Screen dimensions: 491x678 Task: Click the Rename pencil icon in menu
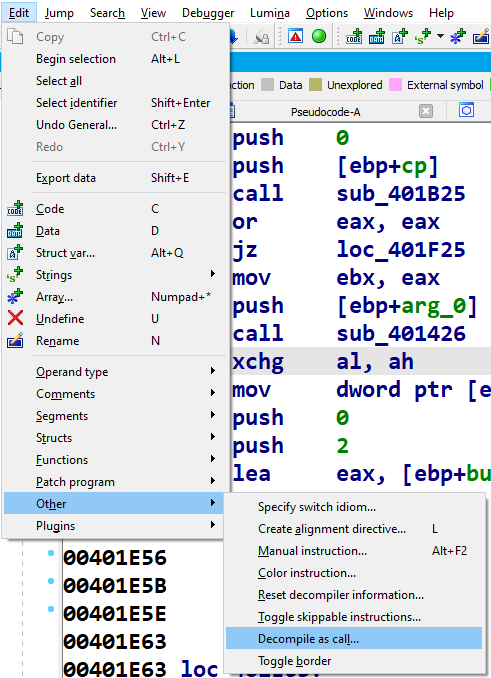point(15,341)
